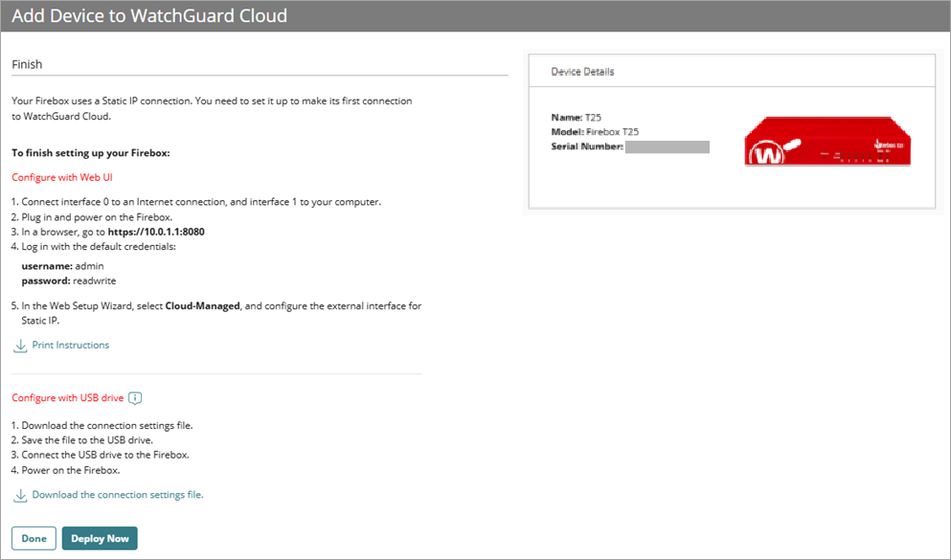Click the Connect interface 0 instruction step
951x560 pixels.
point(196,202)
